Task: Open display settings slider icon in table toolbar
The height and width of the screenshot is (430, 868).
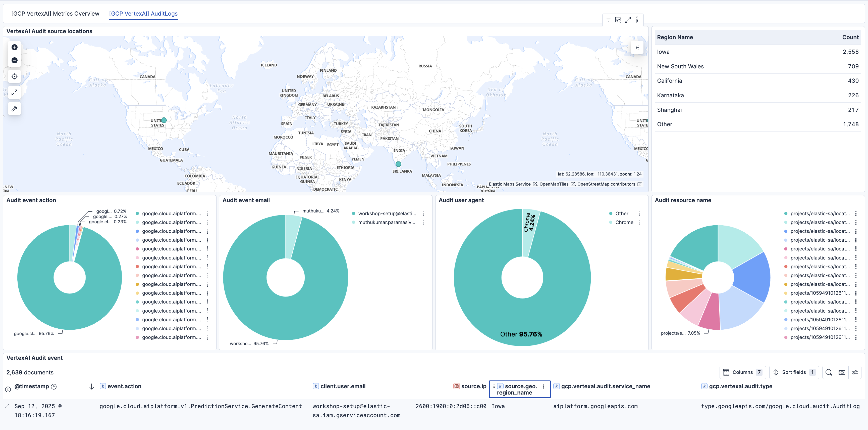Action: (855, 372)
